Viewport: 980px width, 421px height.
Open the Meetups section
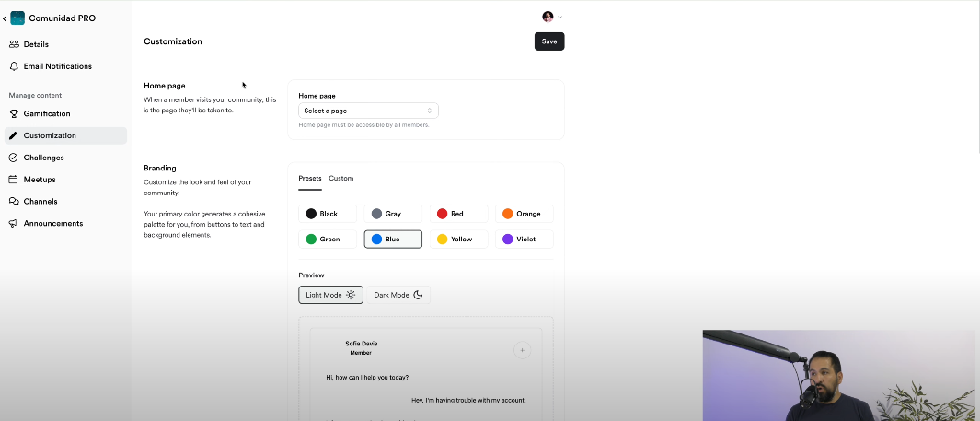[65, 180]
